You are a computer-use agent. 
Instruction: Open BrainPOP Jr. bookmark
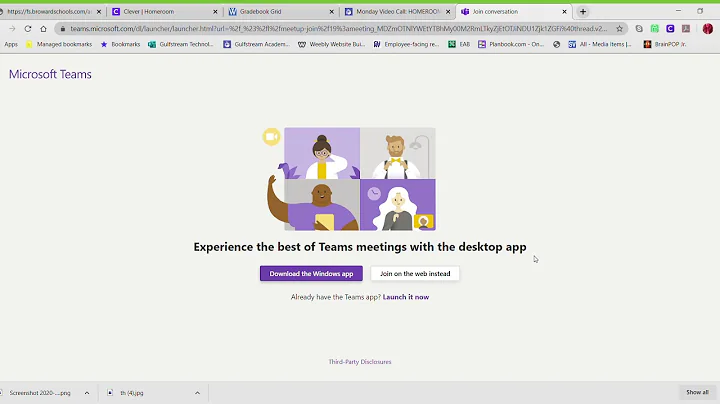click(x=665, y=45)
